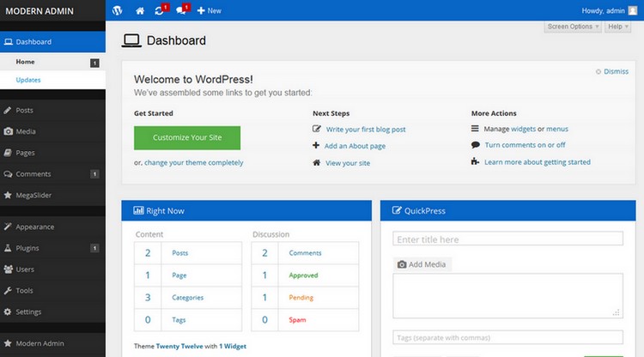This screenshot has width=644, height=357.
Task: Click the Posts pencil icon
Action: (x=8, y=110)
